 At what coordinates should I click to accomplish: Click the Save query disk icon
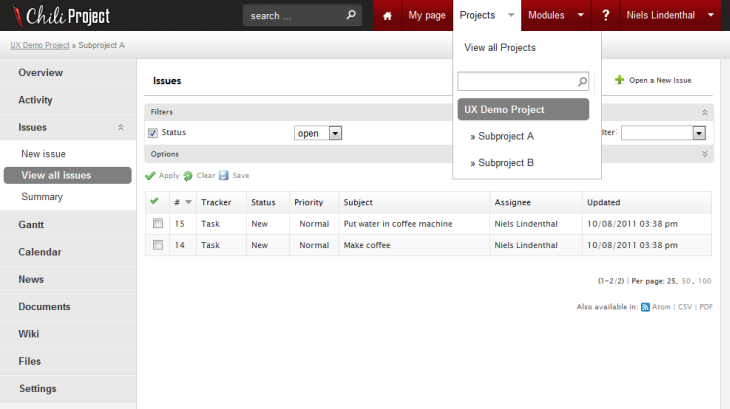click(x=224, y=175)
